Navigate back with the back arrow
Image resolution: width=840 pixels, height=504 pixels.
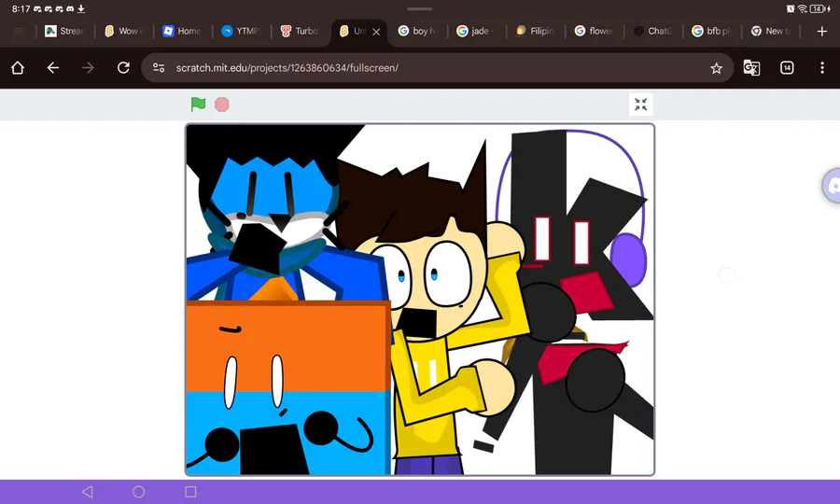(52, 68)
